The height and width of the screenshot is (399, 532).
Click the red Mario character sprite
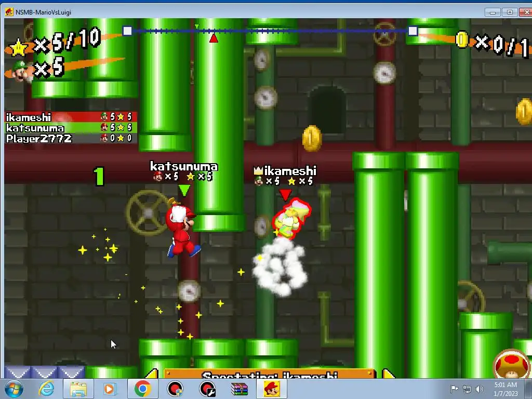click(182, 228)
